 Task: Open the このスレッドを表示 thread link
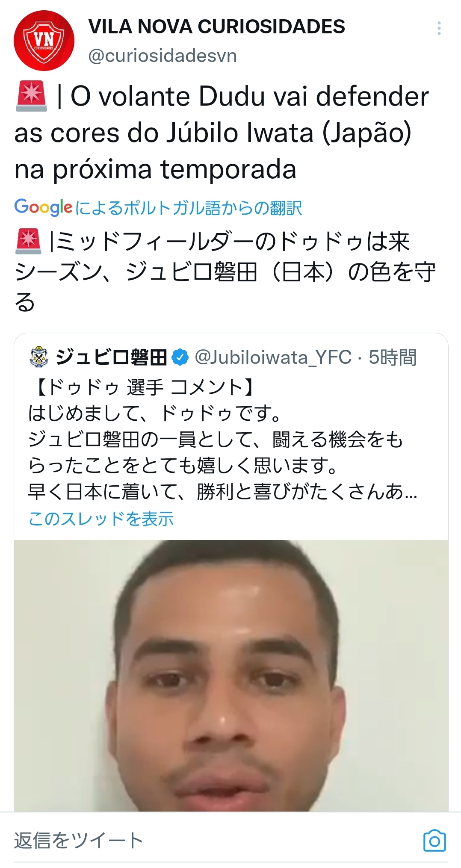pyautogui.click(x=101, y=519)
